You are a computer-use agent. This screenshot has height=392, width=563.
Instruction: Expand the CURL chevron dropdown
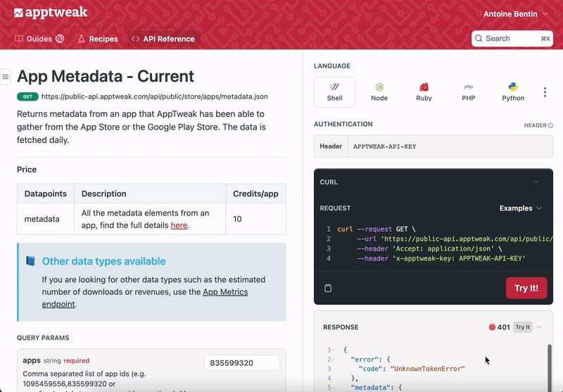tap(536, 182)
